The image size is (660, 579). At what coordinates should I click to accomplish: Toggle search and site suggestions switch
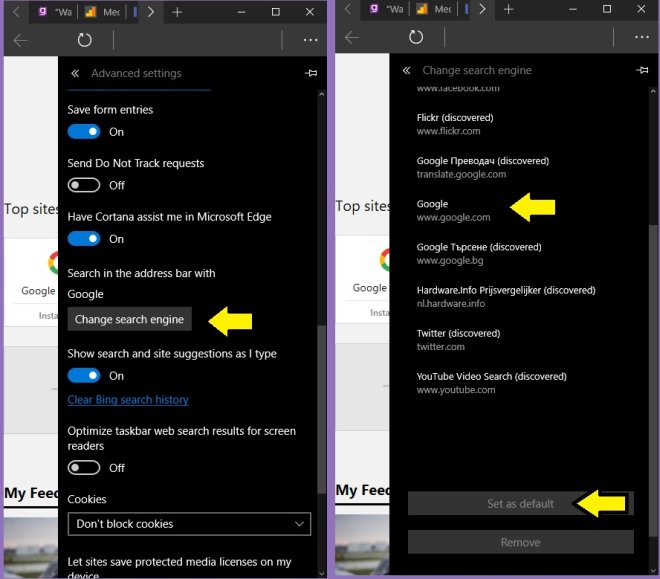[x=84, y=376]
